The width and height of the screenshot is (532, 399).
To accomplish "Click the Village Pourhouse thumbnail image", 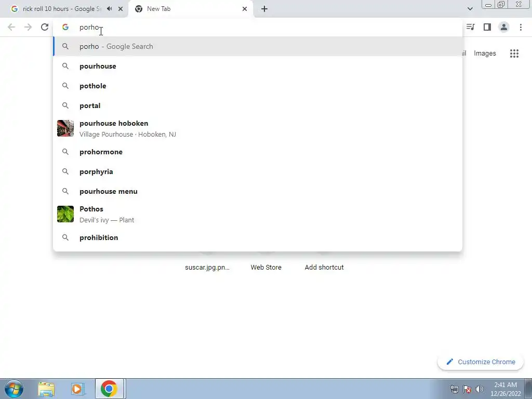I will (65, 128).
